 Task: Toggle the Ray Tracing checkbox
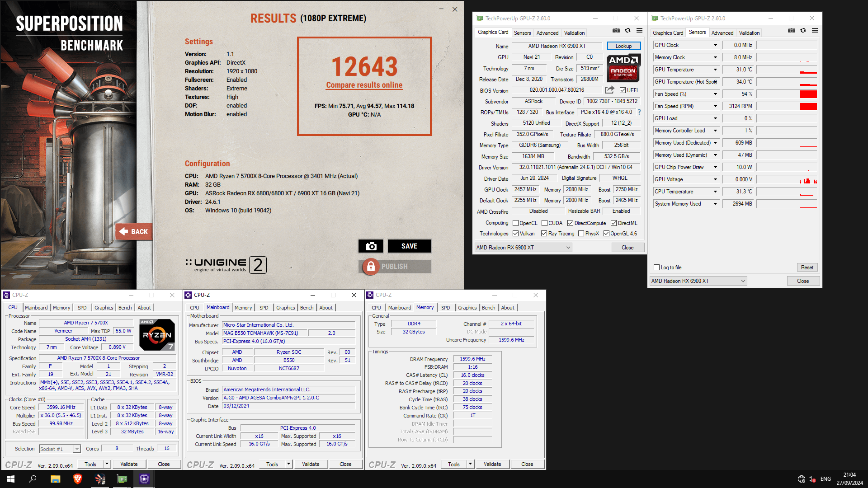point(544,234)
